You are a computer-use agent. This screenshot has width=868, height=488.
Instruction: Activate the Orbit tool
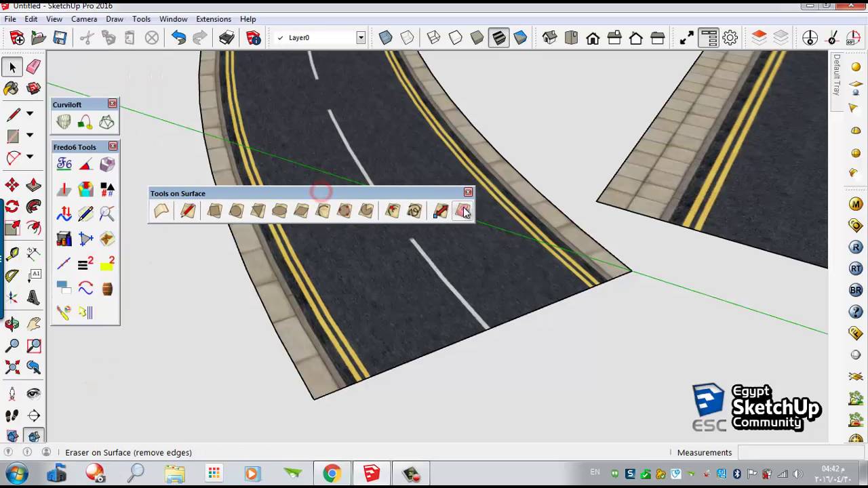tap(12, 325)
